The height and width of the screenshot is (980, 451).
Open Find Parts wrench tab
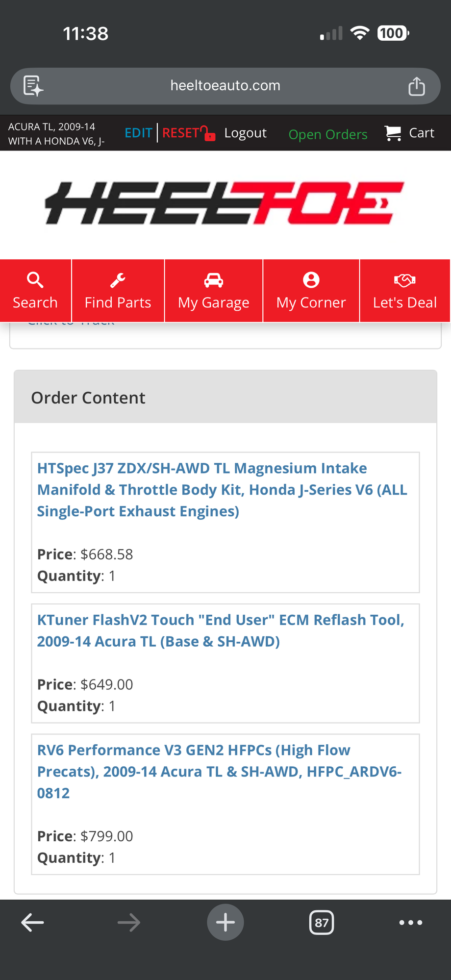click(118, 291)
